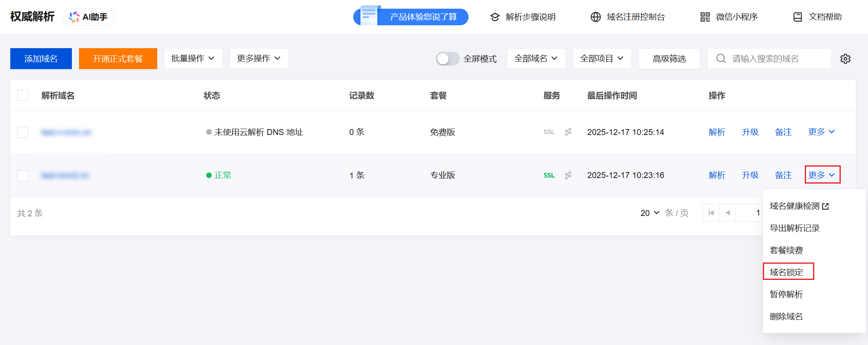Check the 免费版 domain row checkbox
The image size is (868, 345).
point(23,132)
